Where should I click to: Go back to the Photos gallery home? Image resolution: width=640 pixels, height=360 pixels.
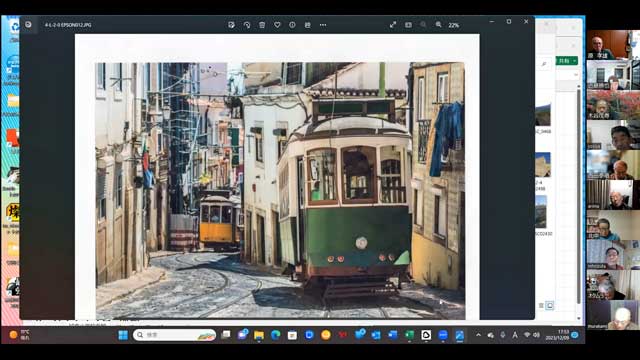pyautogui.click(x=28, y=24)
